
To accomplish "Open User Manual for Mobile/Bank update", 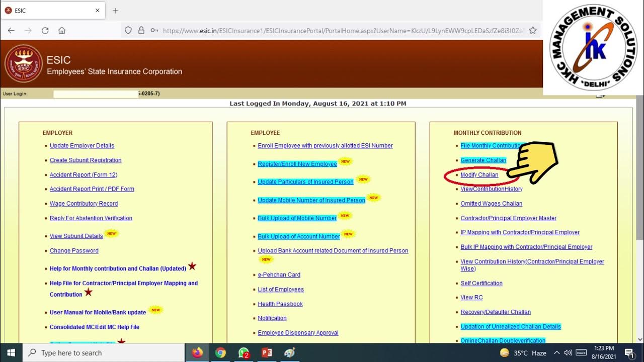I will pyautogui.click(x=98, y=313).
